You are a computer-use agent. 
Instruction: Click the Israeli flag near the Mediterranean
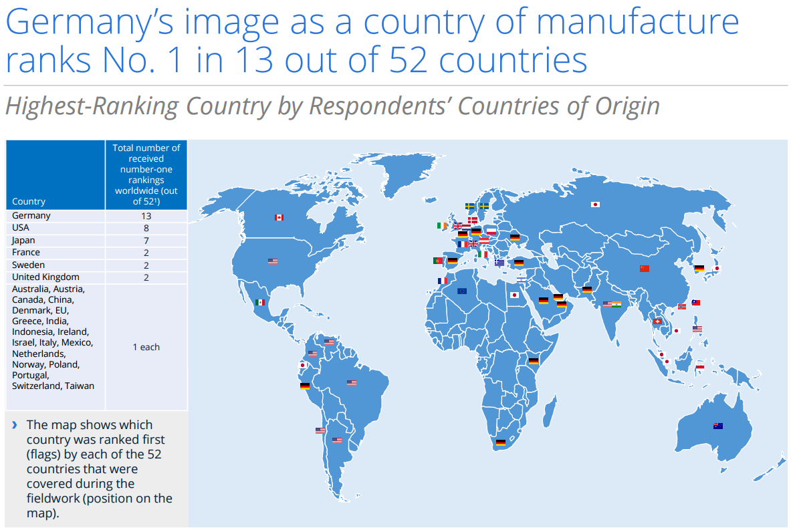[520, 279]
